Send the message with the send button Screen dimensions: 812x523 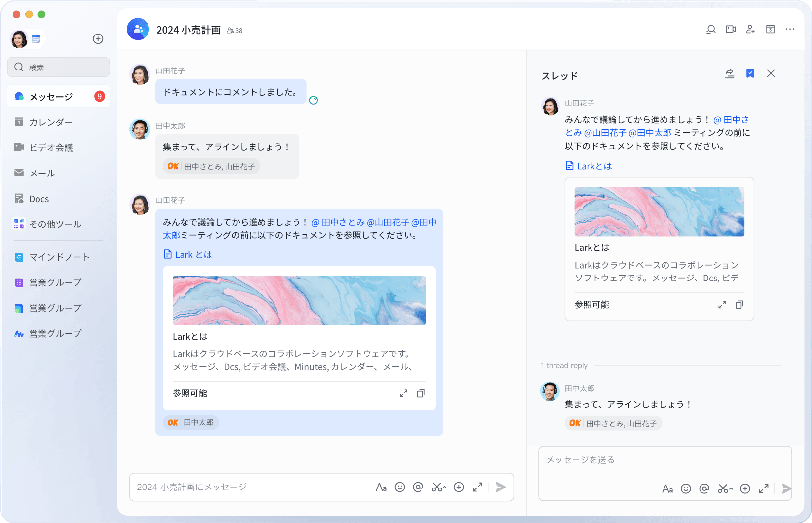(500, 487)
